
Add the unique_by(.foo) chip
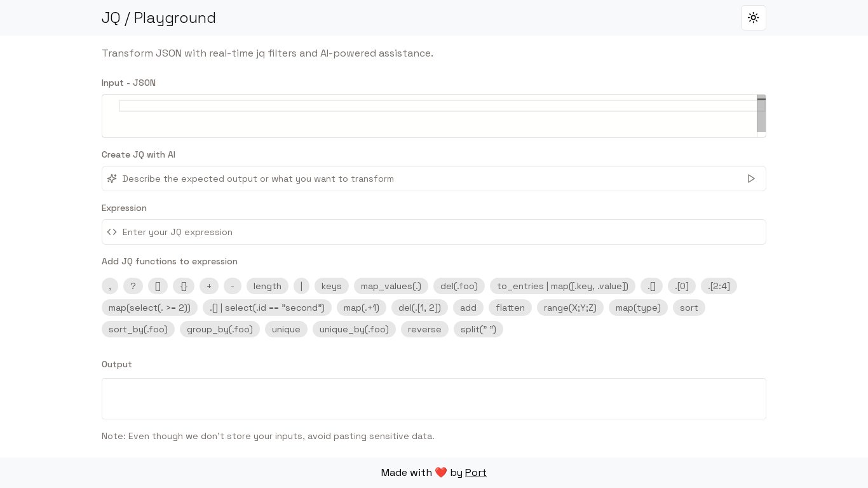[x=354, y=329]
